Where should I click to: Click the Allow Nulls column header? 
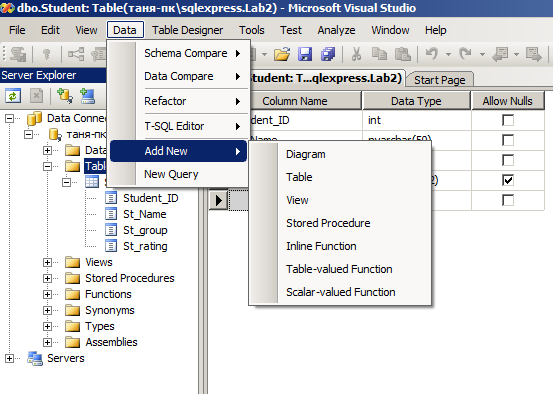pyautogui.click(x=507, y=101)
